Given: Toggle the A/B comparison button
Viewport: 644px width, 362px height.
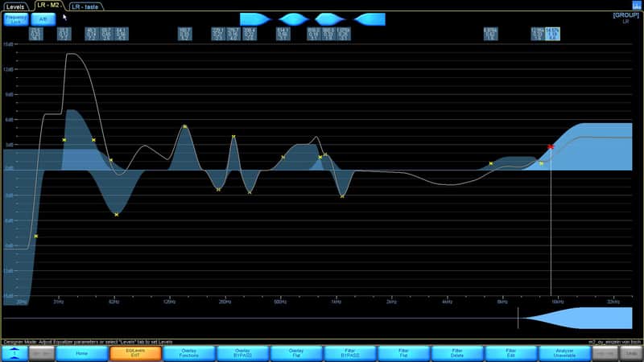Looking at the screenshot, I should click(43, 19).
